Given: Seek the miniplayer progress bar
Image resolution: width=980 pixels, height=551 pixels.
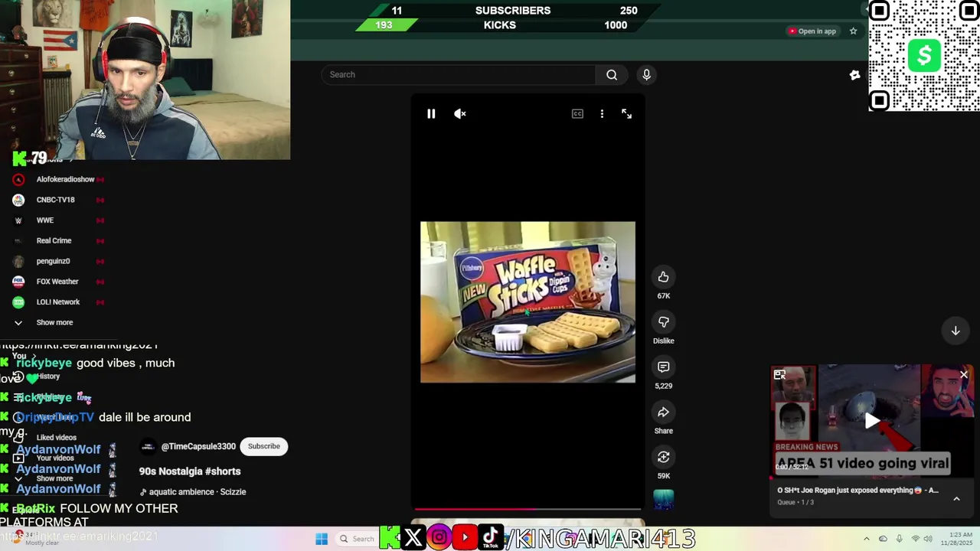Looking at the screenshot, I should pos(872,478).
